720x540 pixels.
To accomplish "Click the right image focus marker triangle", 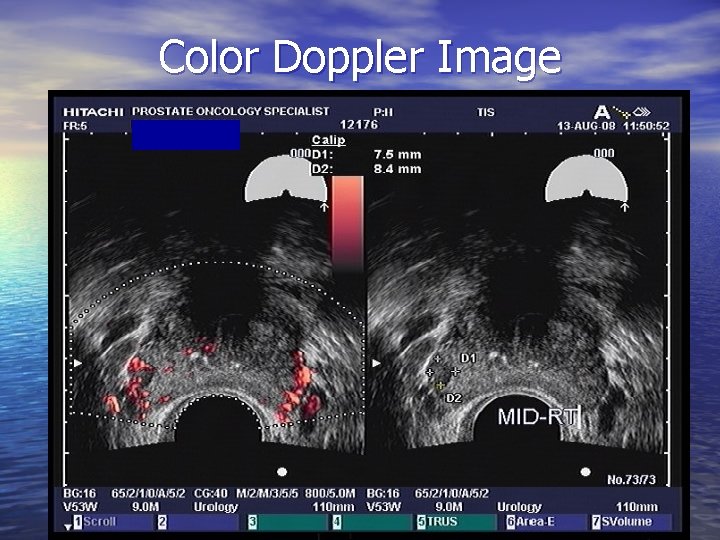I will pyautogui.click(x=376, y=363).
